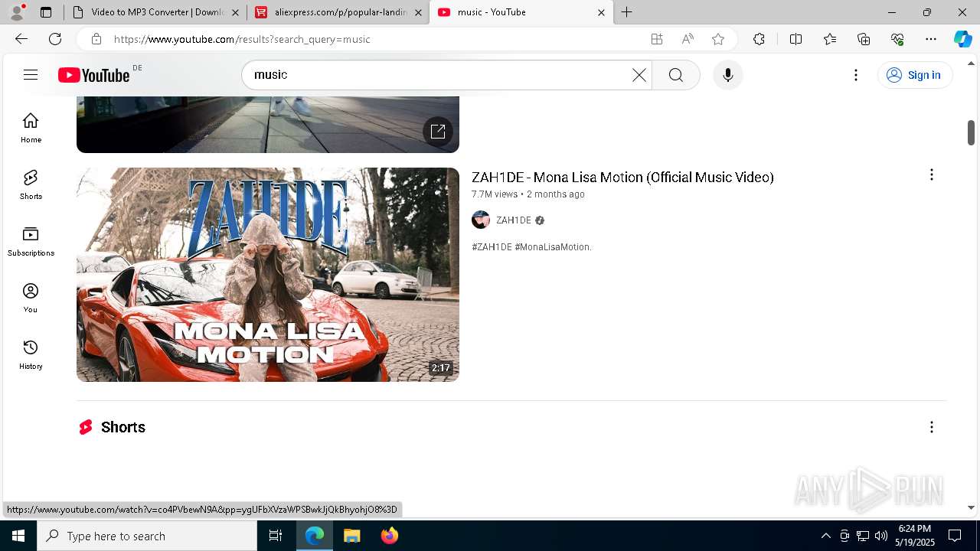
Task: Open the Copilot sidebar
Action: tap(963, 39)
